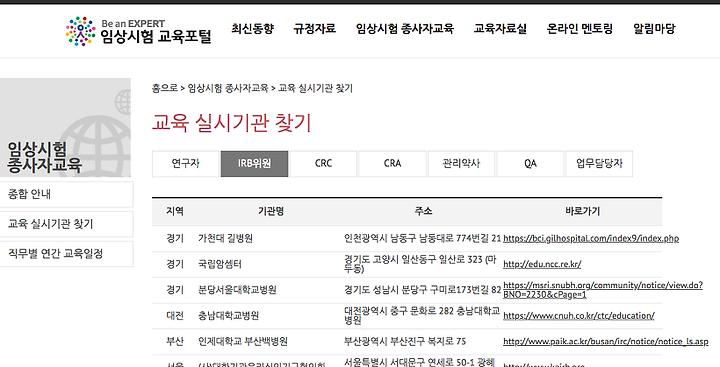Screen dimensions: 720x367
Task: Click the 분당서울대학교병원 institution name
Action: 237,290
